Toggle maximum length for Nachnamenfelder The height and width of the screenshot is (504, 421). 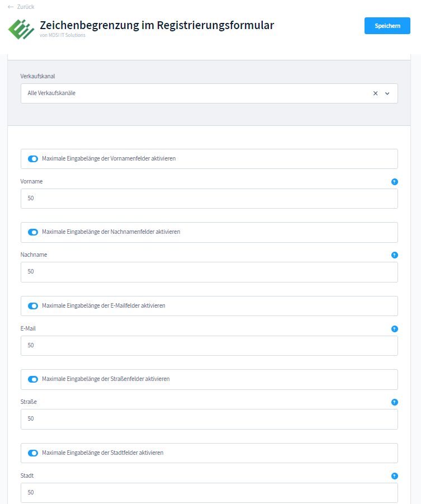tap(33, 232)
